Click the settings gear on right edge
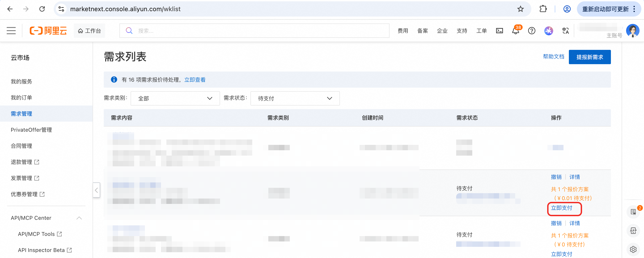Image resolution: width=644 pixels, height=258 pixels. [633, 249]
